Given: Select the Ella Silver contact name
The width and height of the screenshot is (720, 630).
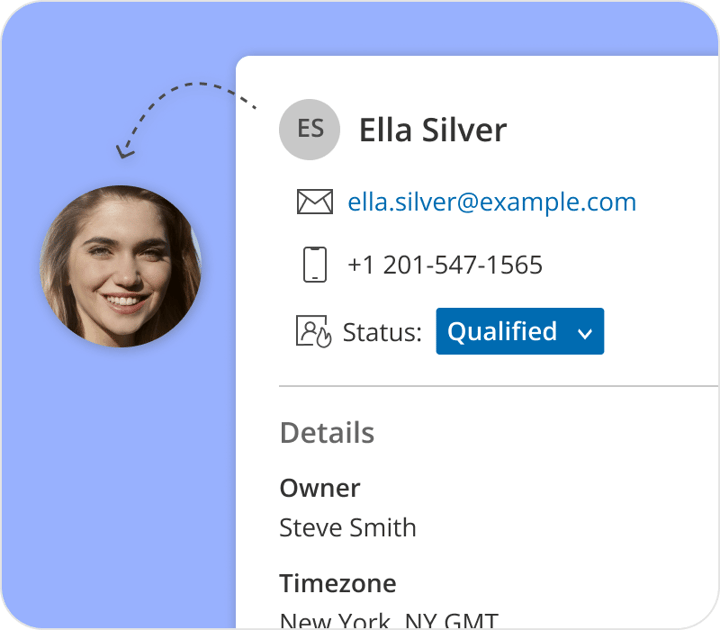Looking at the screenshot, I should [x=433, y=130].
